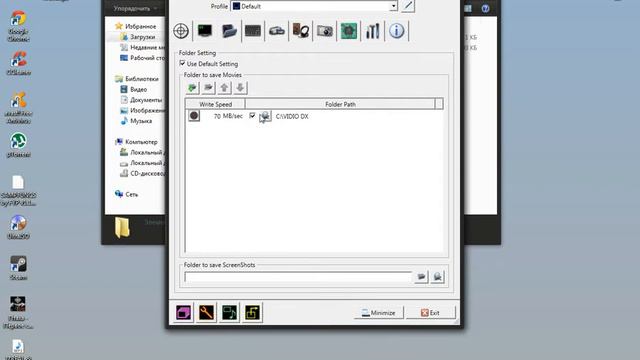Click the Minimize button
Viewport: 640px width, 360px height.
[x=379, y=313]
